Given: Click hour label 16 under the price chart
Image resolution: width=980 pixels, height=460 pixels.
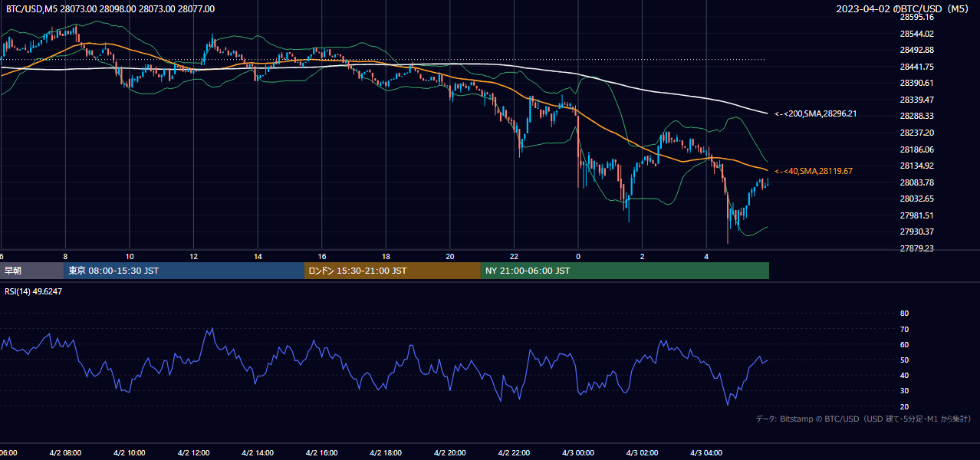Looking at the screenshot, I should click(x=322, y=256).
